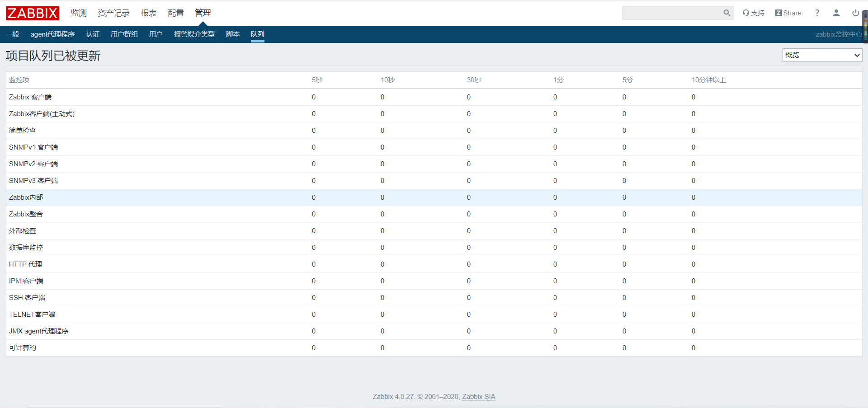The image size is (868, 408).
Task: Click the search magnifier icon
Action: click(727, 13)
